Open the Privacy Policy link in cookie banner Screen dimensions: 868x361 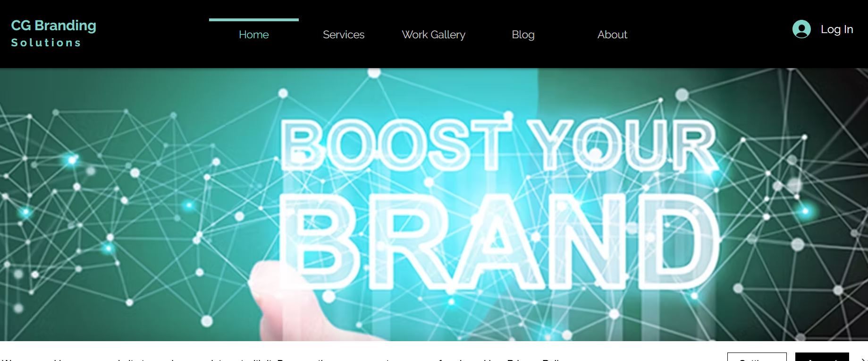[x=534, y=360]
